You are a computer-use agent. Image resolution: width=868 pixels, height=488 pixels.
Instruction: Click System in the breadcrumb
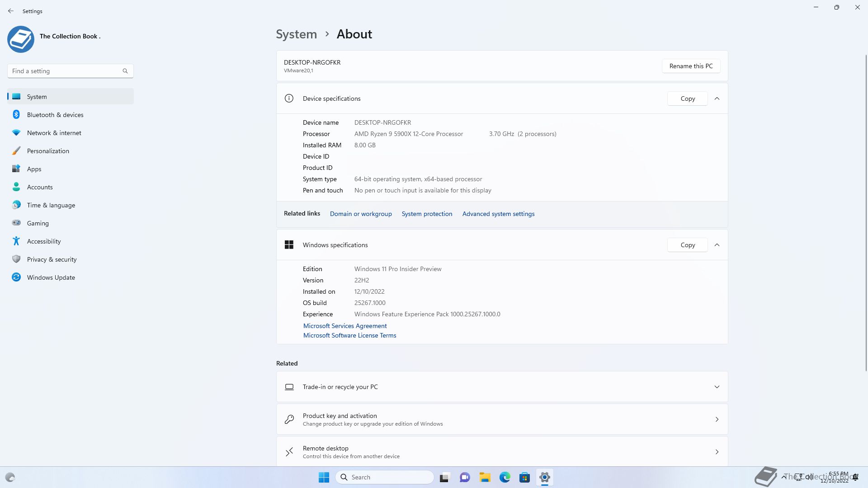click(297, 34)
